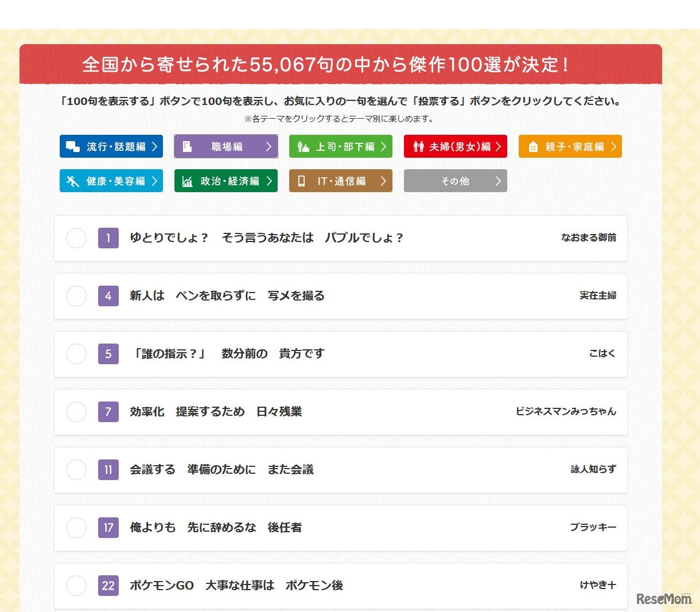Click the boss-subordinate icon on 上司・部下編

(303, 147)
